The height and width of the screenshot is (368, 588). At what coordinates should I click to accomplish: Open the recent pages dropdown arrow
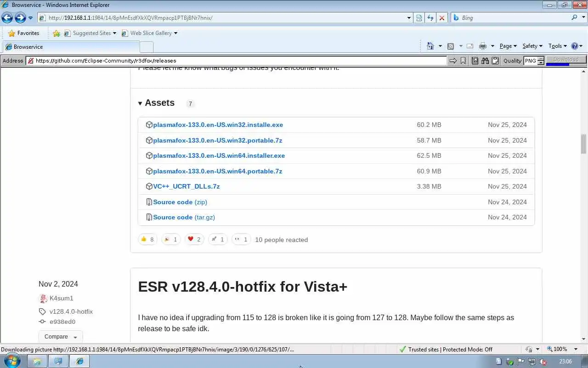(30, 18)
